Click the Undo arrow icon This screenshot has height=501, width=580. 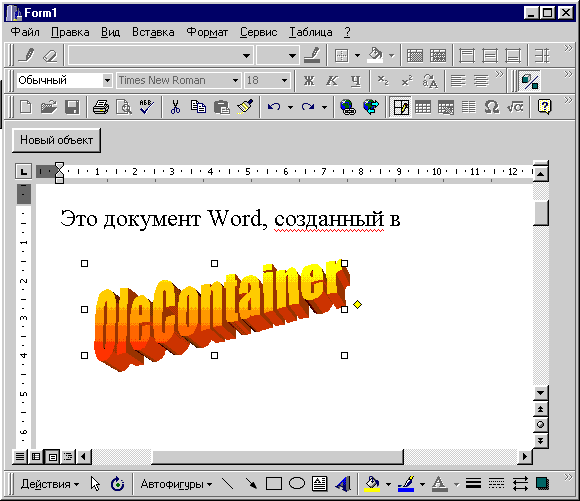coord(274,107)
